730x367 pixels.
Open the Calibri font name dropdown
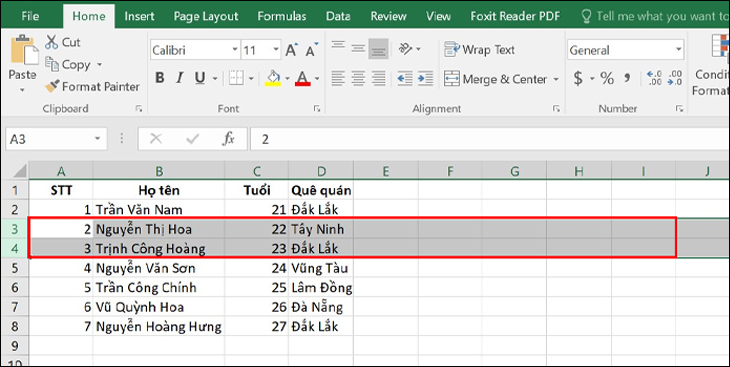pos(235,49)
